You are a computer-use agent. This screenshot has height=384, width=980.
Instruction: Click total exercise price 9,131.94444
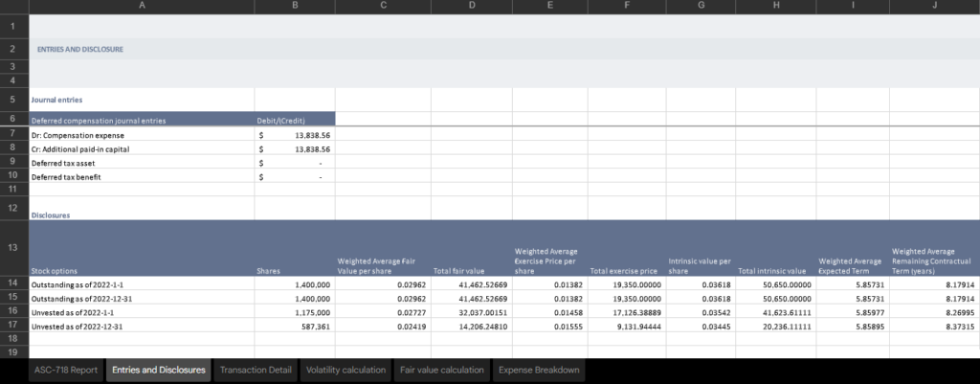627,326
